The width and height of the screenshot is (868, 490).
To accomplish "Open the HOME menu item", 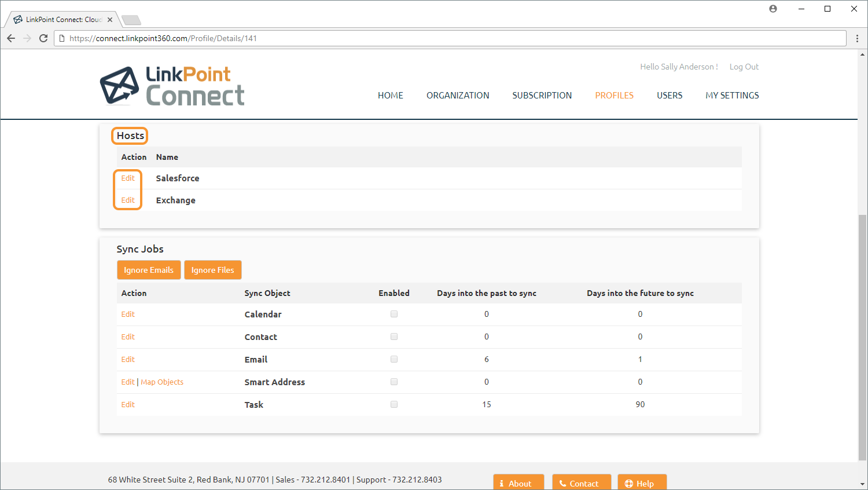I will pyautogui.click(x=391, y=96).
